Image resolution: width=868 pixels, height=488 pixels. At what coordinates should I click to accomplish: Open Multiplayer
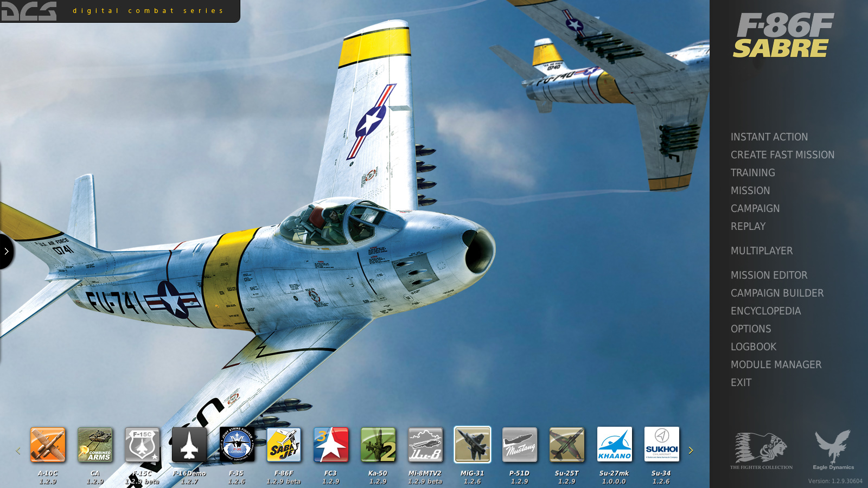click(761, 251)
